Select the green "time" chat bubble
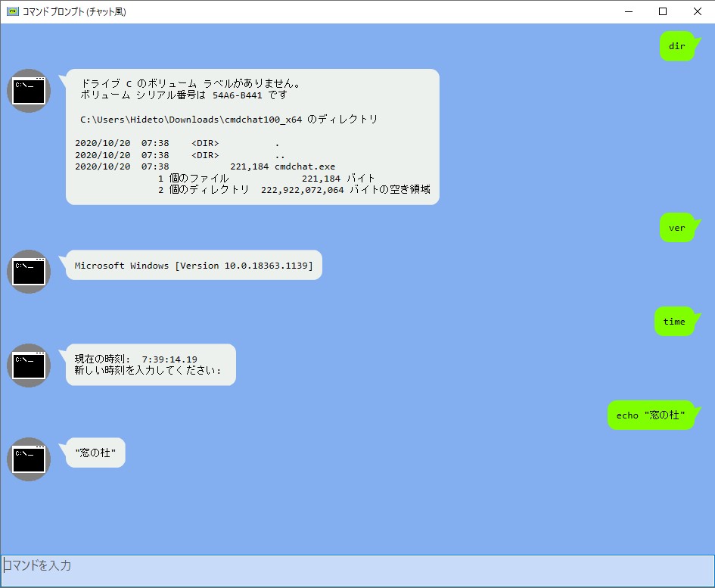715x588 pixels. [675, 321]
